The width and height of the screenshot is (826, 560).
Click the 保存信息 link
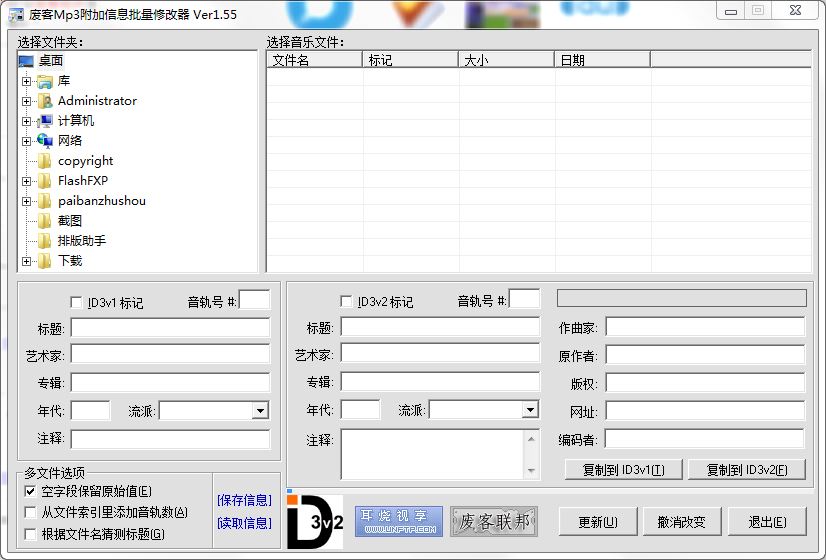click(244, 500)
